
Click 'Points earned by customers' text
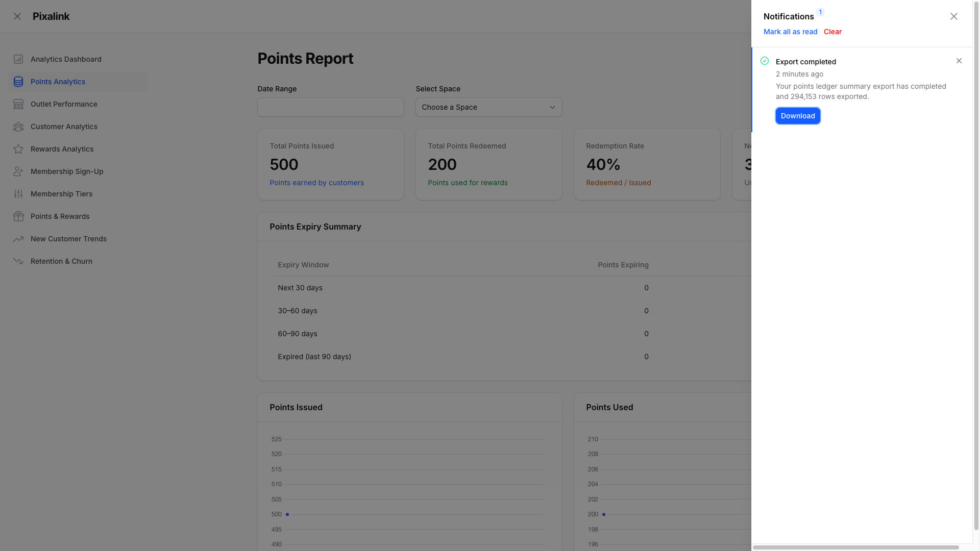point(316,183)
